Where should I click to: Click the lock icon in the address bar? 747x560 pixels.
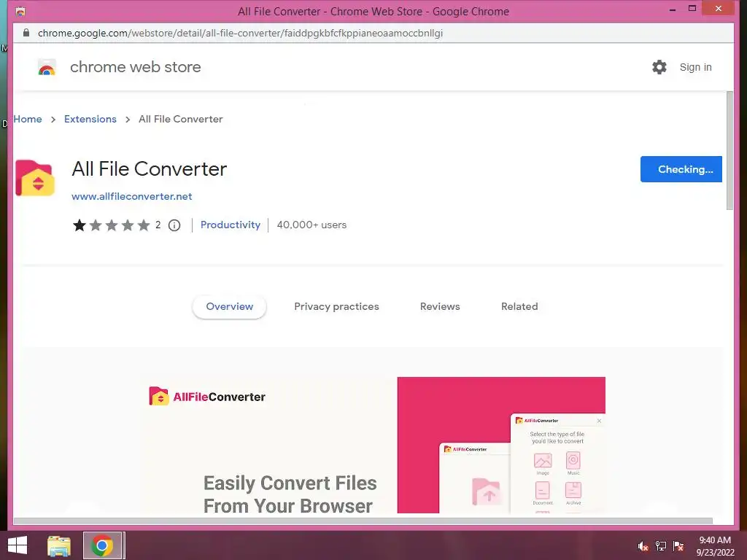tap(26, 33)
